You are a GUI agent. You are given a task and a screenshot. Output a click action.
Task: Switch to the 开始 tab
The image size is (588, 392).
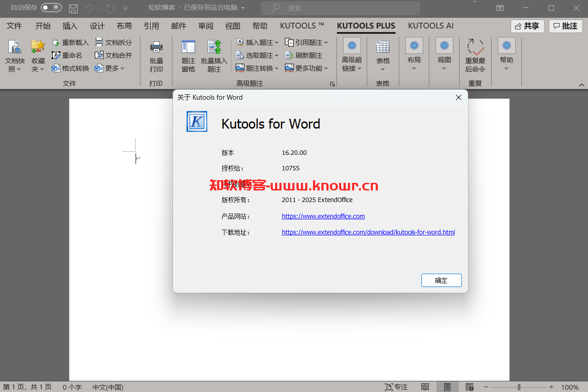43,26
